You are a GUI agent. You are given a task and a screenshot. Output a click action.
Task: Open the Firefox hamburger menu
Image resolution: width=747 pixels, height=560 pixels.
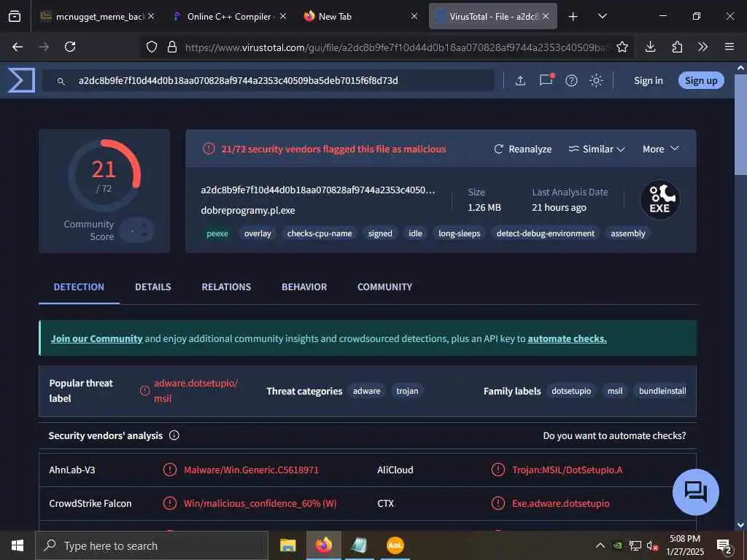729,47
